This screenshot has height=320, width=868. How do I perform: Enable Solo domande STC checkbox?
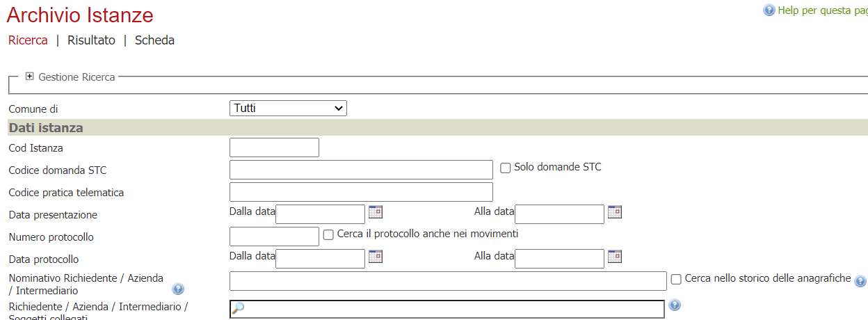point(506,168)
